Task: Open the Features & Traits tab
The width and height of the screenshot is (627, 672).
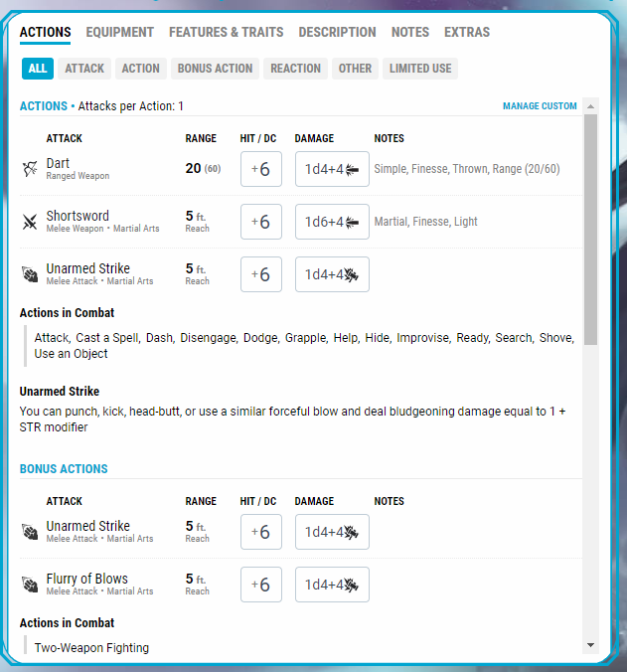Action: [x=227, y=32]
